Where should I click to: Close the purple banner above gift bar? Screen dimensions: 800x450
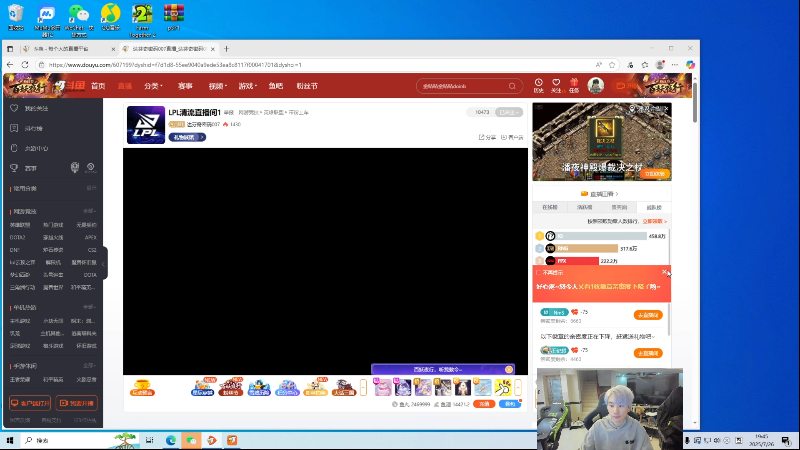click(509, 369)
